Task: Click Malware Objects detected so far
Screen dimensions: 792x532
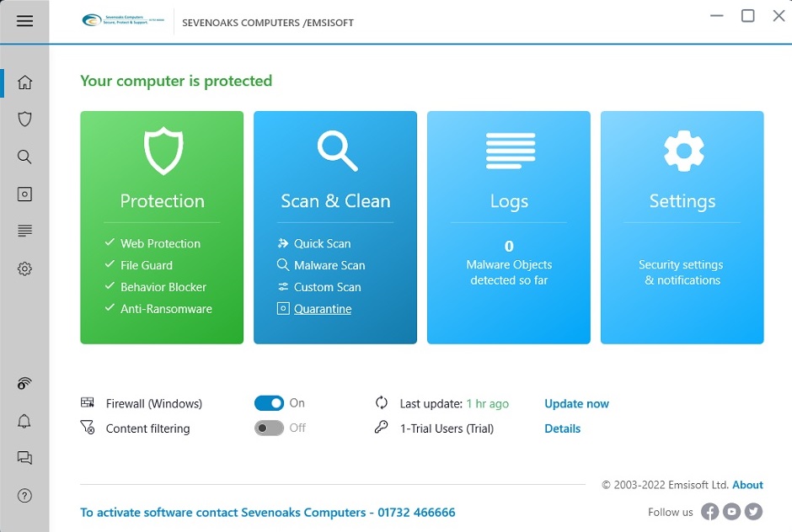Action: coord(509,272)
